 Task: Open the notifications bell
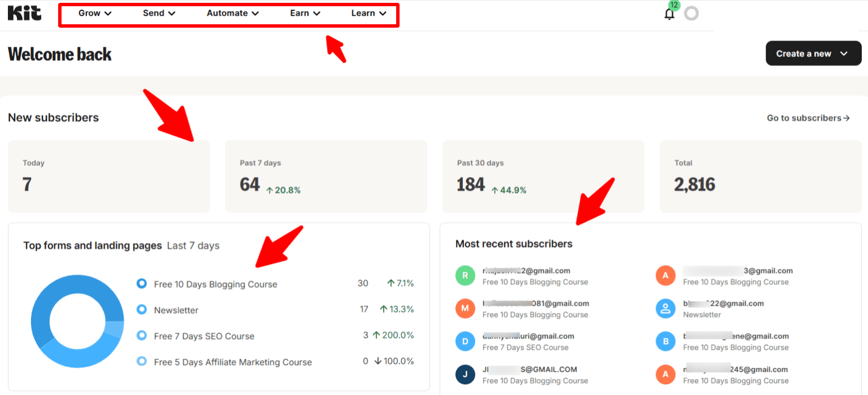click(x=669, y=14)
